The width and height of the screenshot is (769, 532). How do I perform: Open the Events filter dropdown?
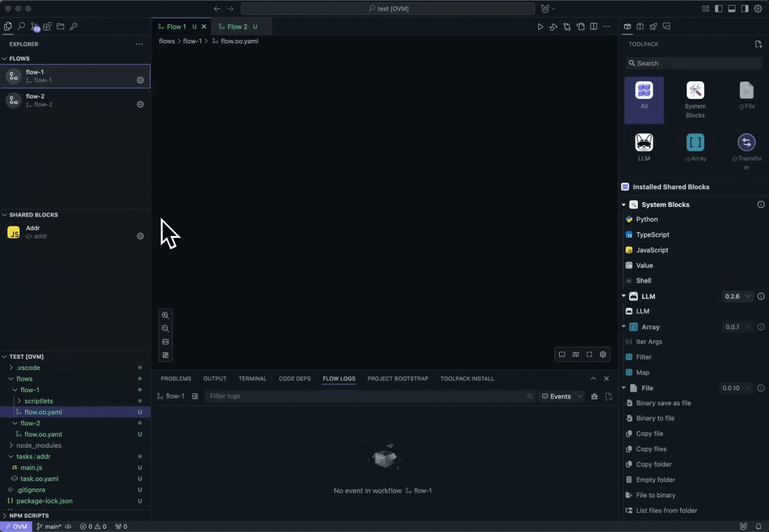click(562, 396)
